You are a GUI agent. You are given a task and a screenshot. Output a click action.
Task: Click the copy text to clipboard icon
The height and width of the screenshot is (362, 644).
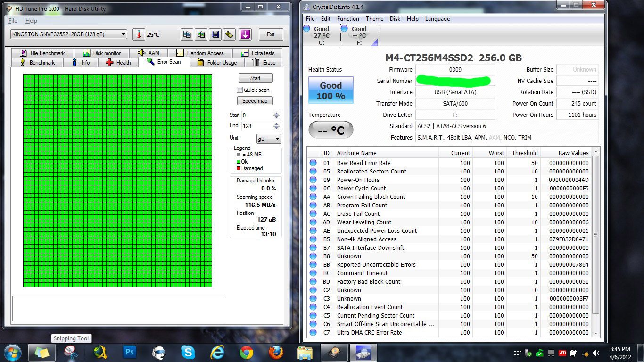click(187, 34)
